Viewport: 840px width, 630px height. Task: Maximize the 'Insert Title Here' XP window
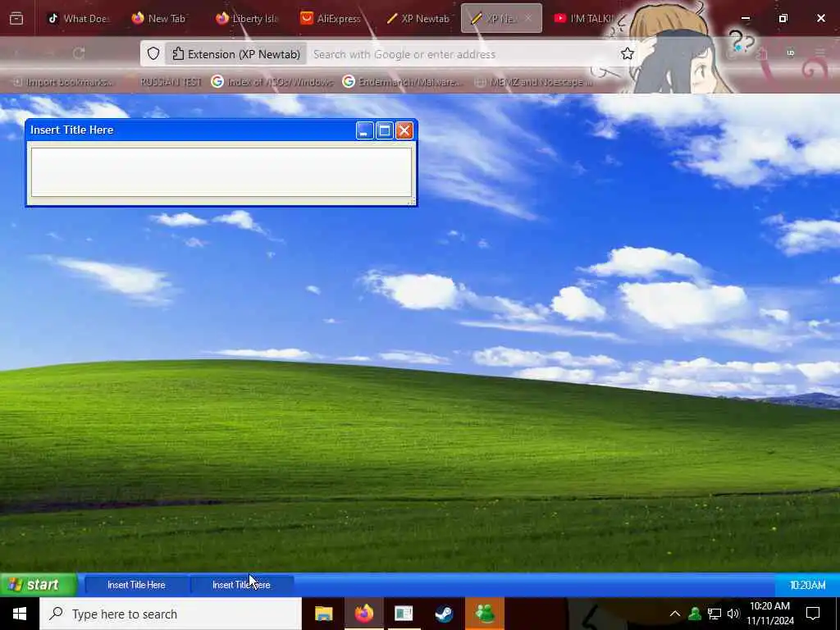click(x=385, y=130)
